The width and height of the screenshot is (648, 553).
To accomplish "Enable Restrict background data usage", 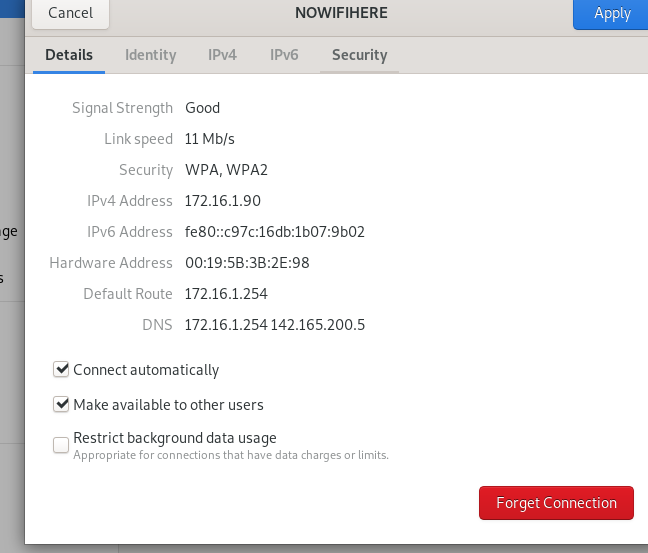I will (x=61, y=445).
